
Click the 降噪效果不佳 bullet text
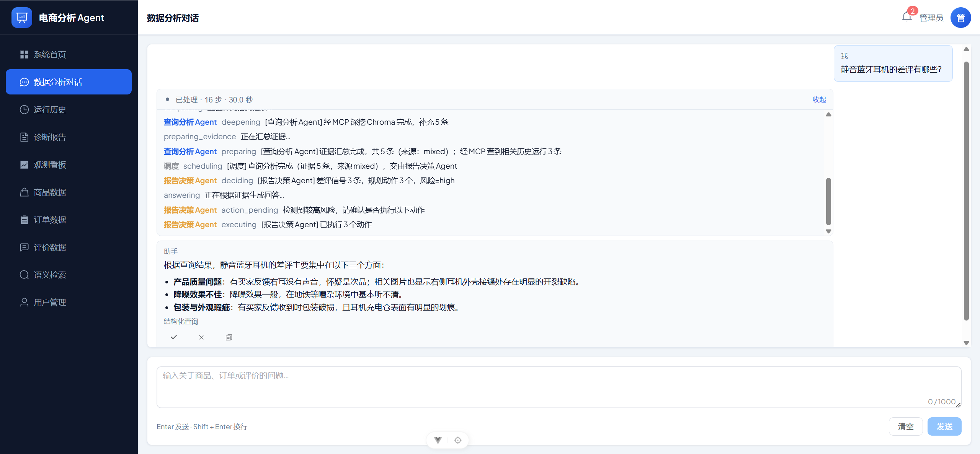(x=288, y=295)
